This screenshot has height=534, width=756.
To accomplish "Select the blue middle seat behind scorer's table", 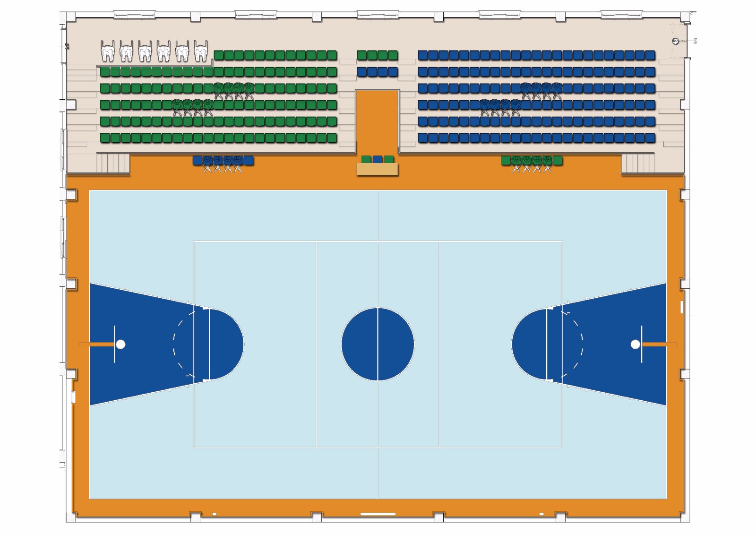I will coord(377,159).
